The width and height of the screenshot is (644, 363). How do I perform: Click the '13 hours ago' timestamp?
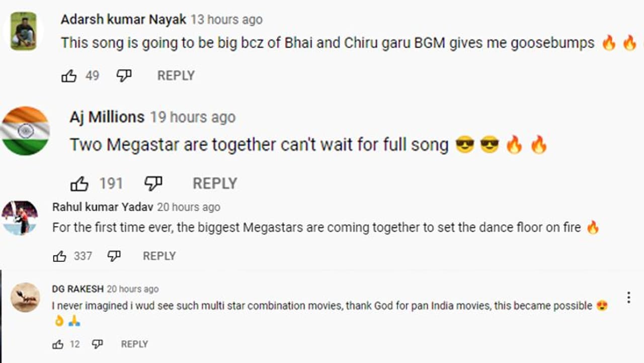[226, 20]
